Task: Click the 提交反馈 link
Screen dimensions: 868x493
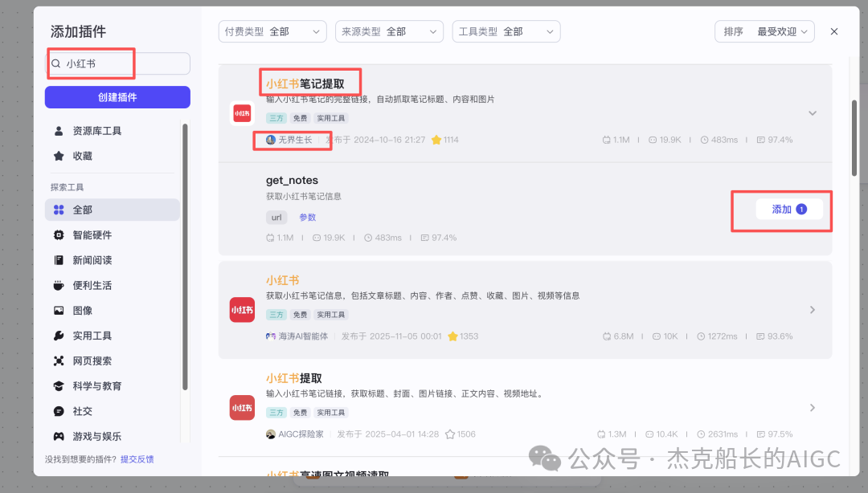Action: click(137, 459)
